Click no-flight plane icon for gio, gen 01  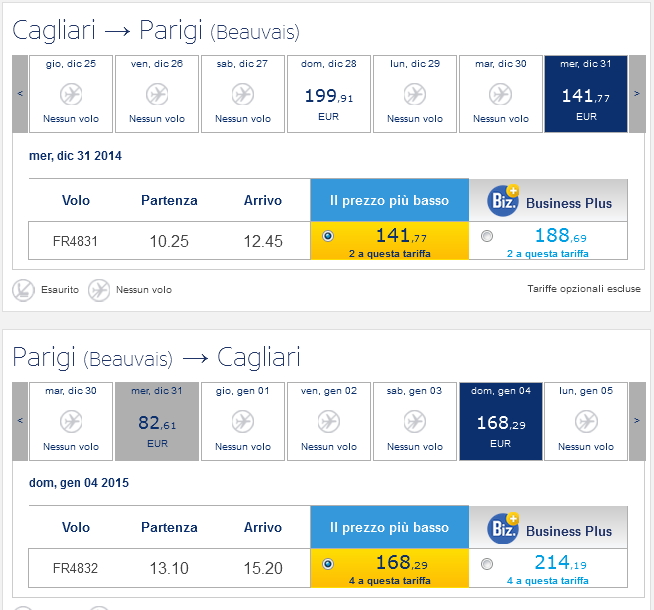(x=243, y=422)
